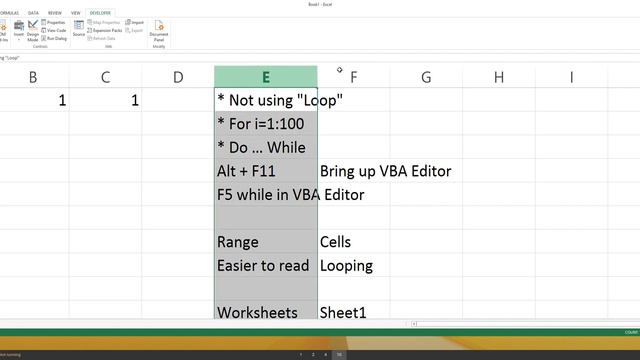
Task: Switch to the Formulas ribbon tab
Action: tap(9, 13)
